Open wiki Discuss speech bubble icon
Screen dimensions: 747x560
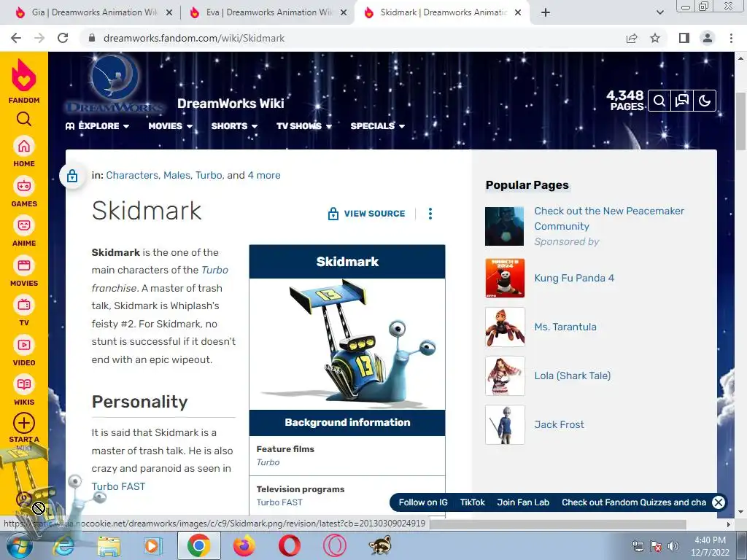(x=682, y=101)
